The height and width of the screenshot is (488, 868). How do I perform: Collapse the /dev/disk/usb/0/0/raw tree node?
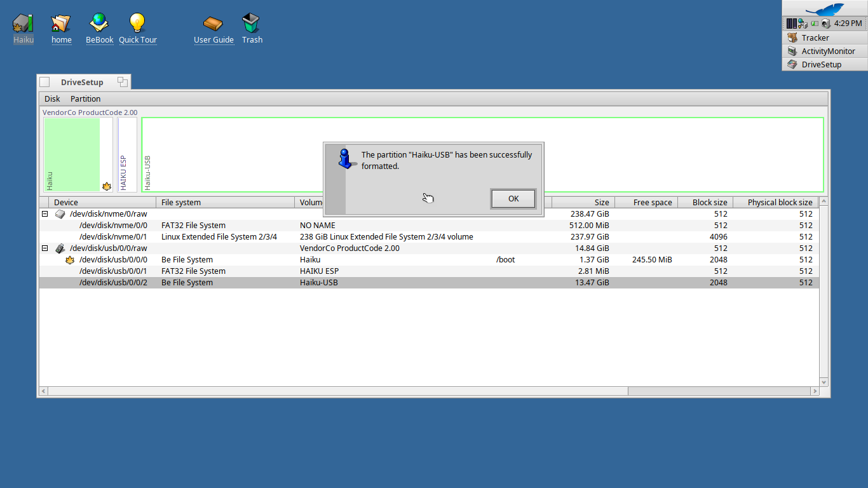click(45, 248)
